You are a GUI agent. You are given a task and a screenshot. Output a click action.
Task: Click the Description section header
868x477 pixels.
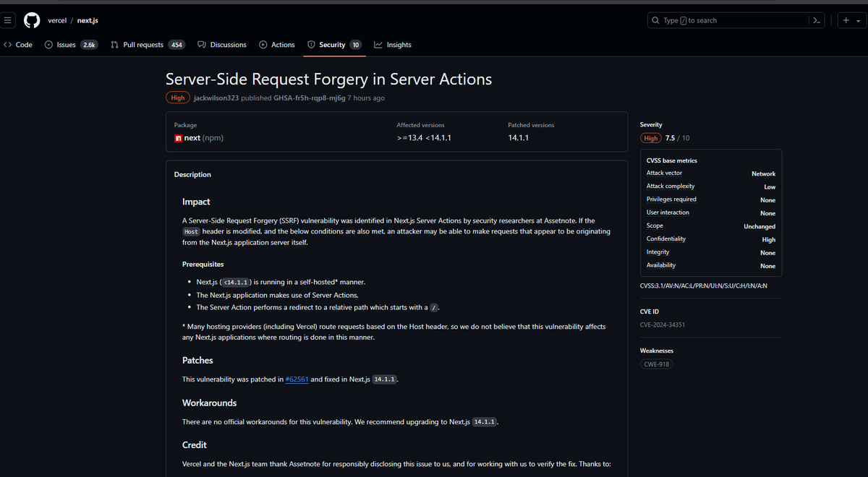(192, 174)
